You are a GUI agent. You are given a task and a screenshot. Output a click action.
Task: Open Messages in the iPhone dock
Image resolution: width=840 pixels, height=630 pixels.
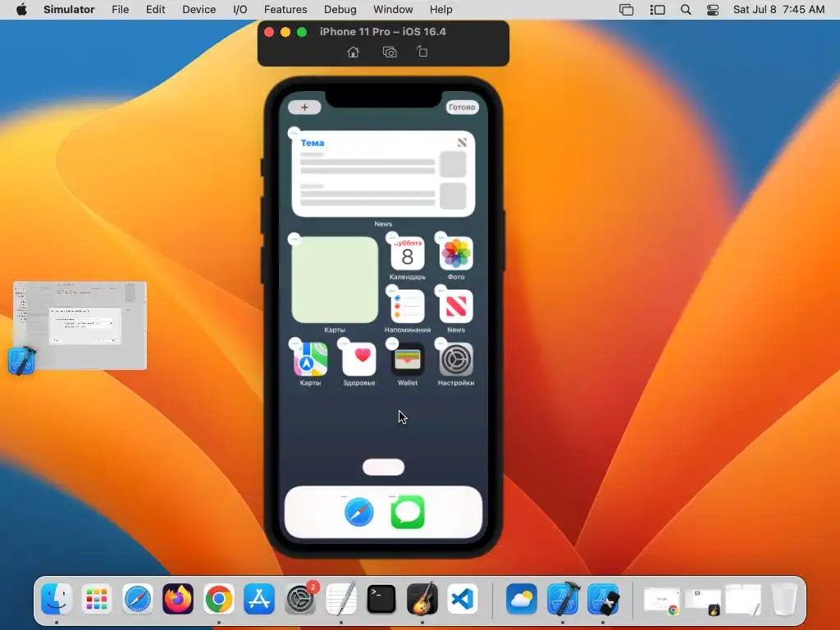(x=408, y=512)
